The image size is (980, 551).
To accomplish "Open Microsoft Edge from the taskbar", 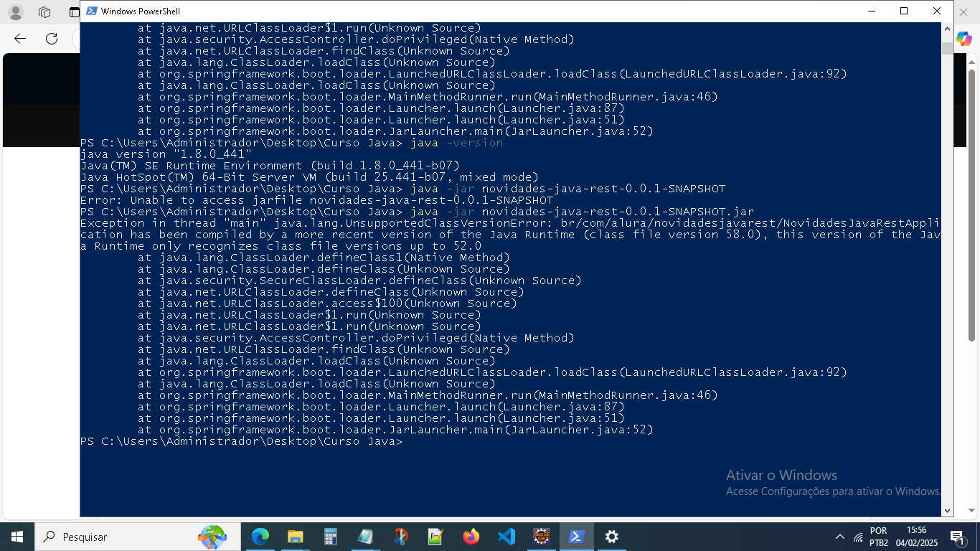I will [x=260, y=537].
